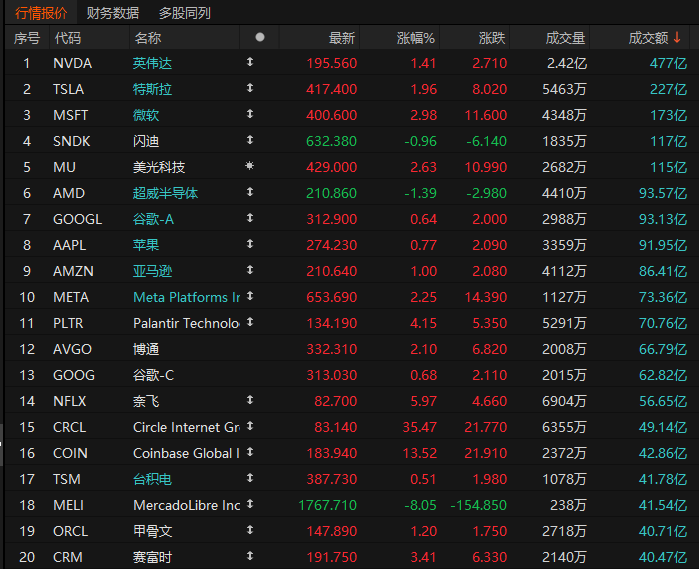This screenshot has width=699, height=569.
Task: Click the marker icon in GOOGL row
Action: tap(250, 218)
